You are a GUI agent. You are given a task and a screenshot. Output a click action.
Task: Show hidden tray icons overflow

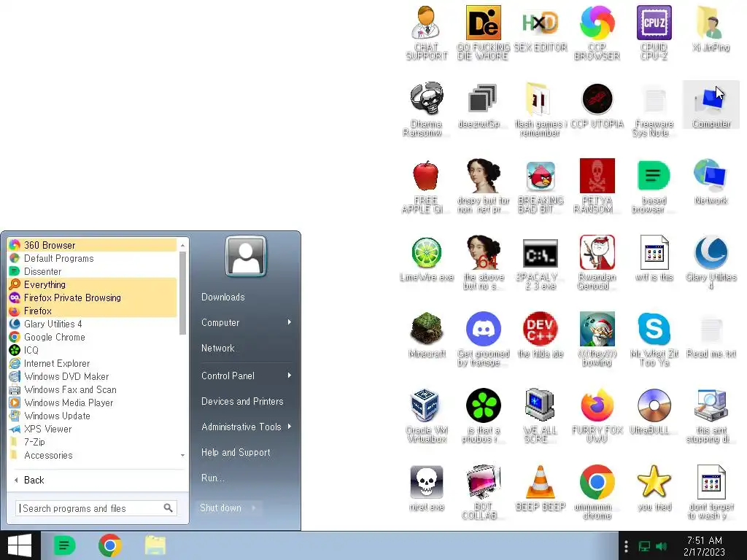coord(626,546)
